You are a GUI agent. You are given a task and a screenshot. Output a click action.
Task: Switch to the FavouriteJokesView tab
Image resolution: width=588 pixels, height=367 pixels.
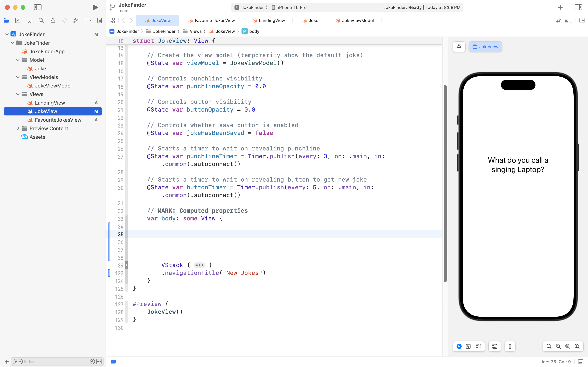click(x=212, y=20)
